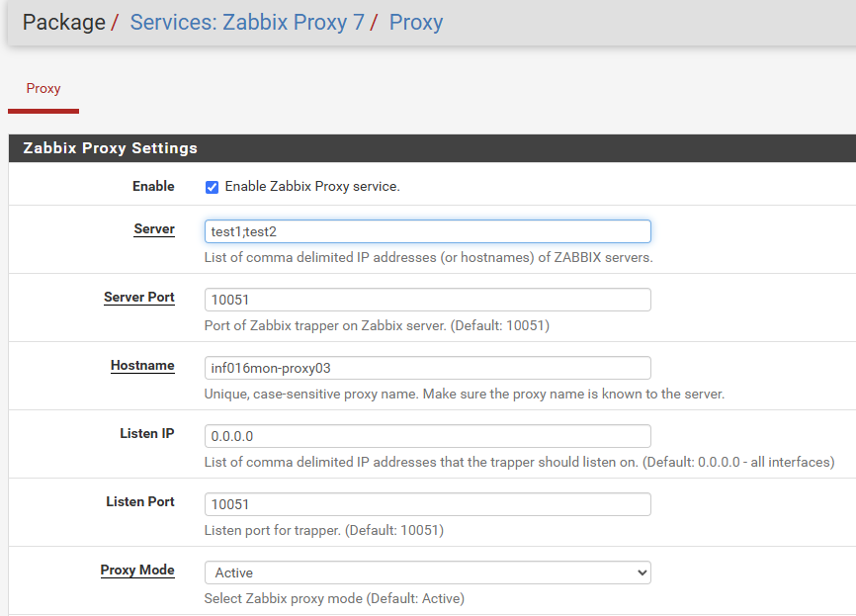
Task: Click the Zabbix Proxy Settings header
Action: point(110,148)
